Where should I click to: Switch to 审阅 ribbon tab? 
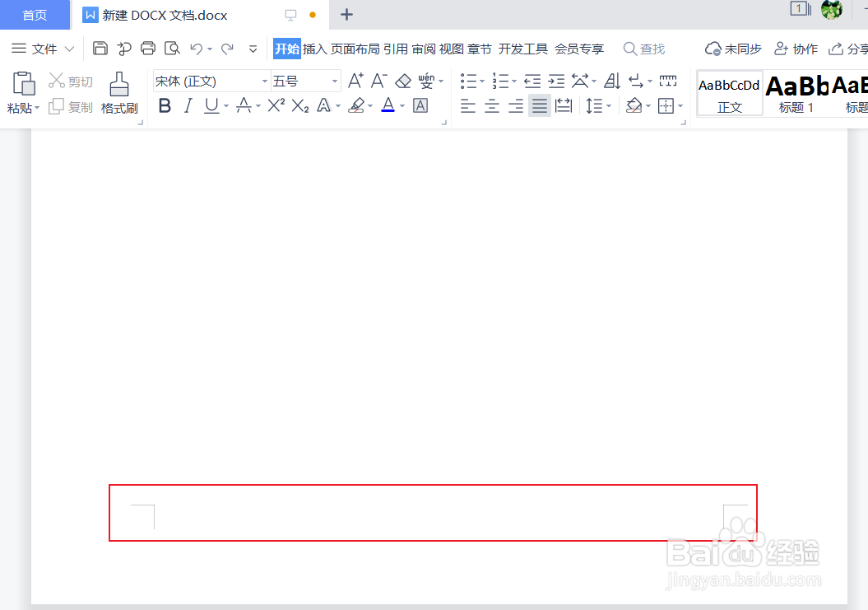tap(424, 49)
